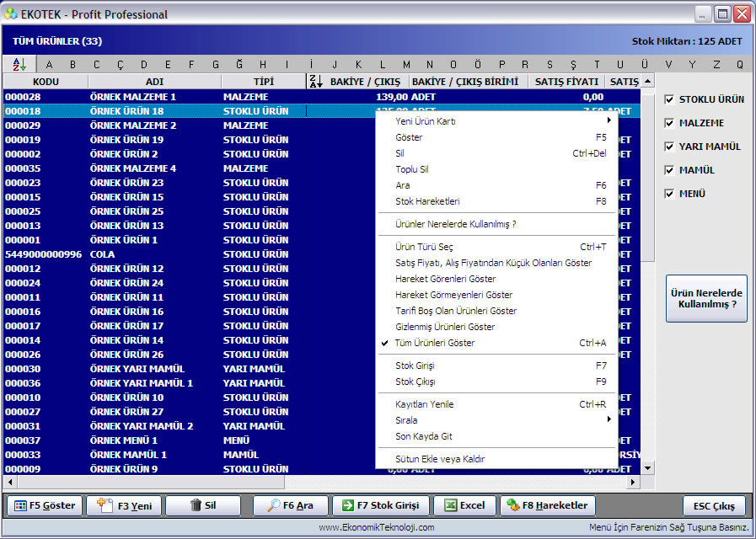Click the SATIŞ FİYATI column header
Screen dimensions: 756x539
(566, 82)
